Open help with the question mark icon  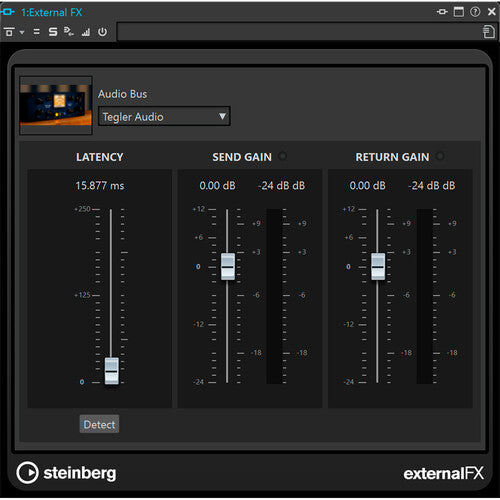point(475,12)
